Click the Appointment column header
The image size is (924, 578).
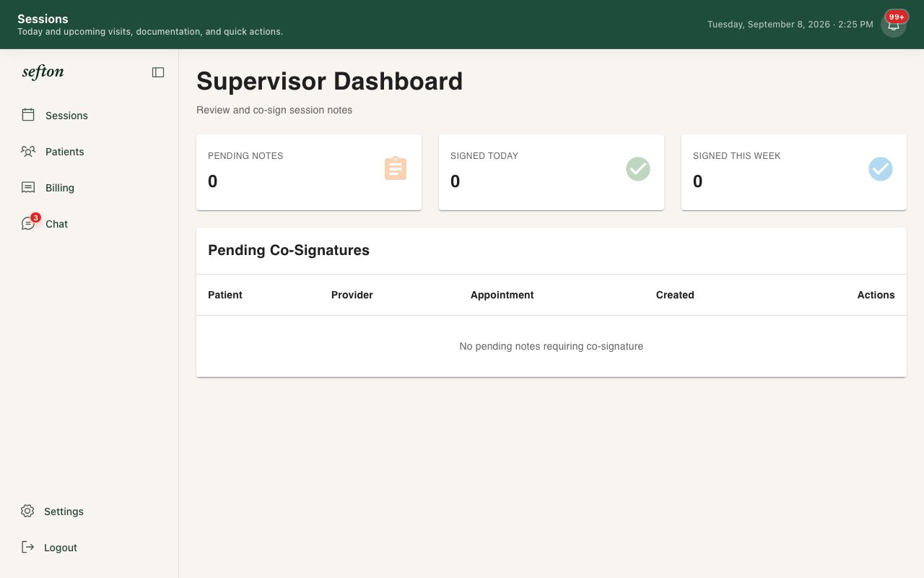(502, 295)
